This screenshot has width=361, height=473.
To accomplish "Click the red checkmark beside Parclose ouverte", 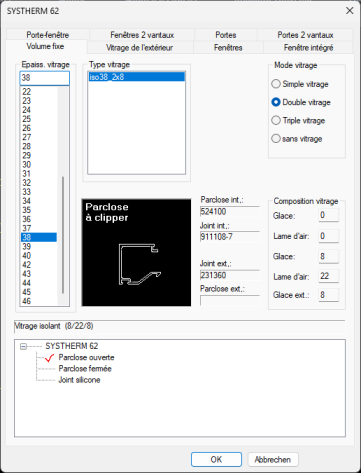I will click(49, 358).
